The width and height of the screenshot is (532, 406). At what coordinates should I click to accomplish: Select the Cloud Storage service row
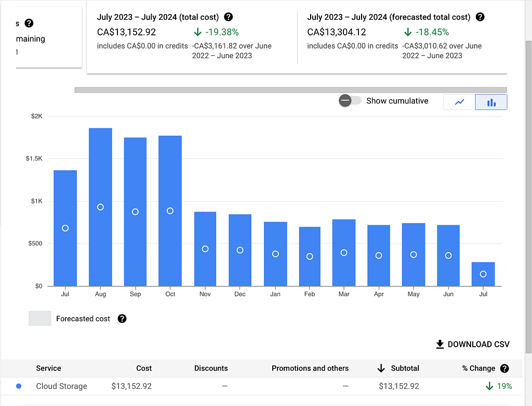261,386
